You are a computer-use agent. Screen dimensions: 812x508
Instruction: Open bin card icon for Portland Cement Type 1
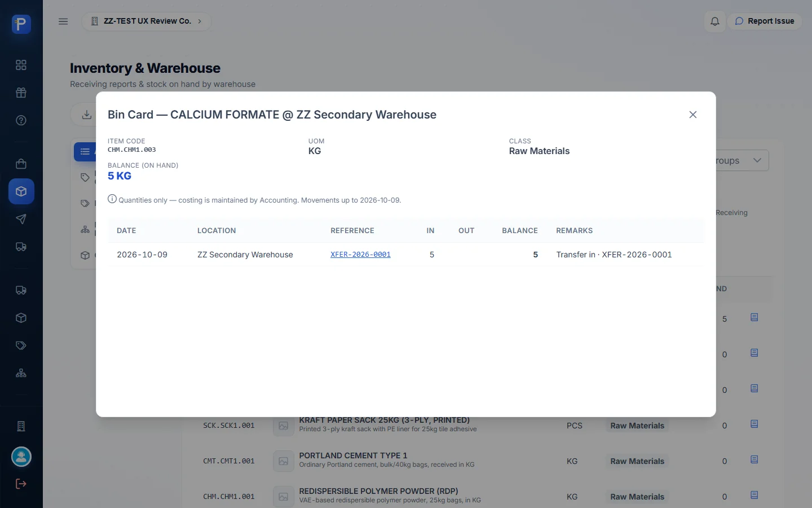click(x=754, y=459)
